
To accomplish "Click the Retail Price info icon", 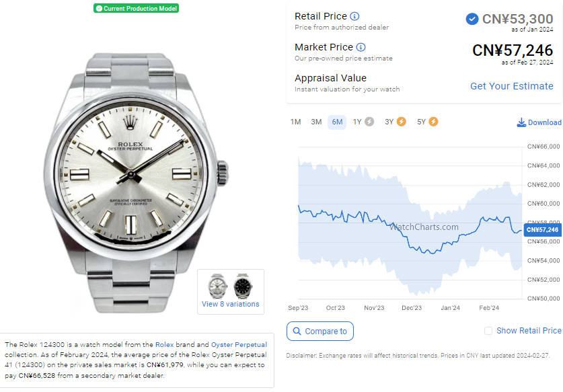I will [x=354, y=16].
